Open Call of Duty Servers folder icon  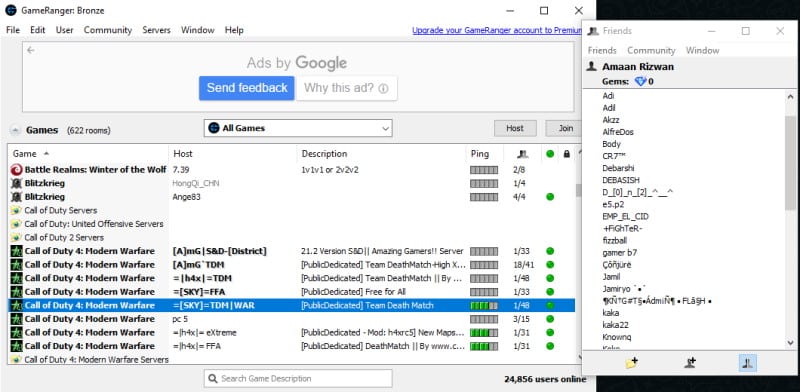pyautogui.click(x=16, y=210)
